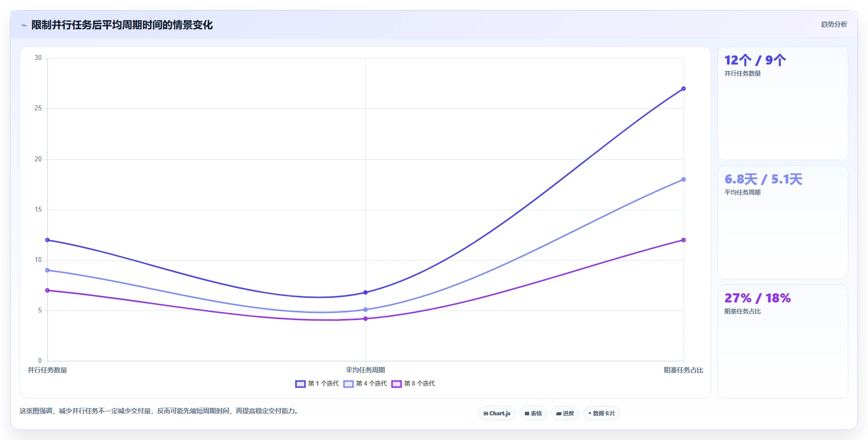Image resolution: width=868 pixels, height=440 pixels.
Task: Click the fourth-iteration point at 平均任务周期 (5.1)
Action: click(366, 309)
